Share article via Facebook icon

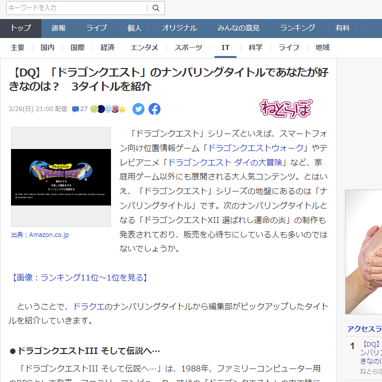[154, 109]
